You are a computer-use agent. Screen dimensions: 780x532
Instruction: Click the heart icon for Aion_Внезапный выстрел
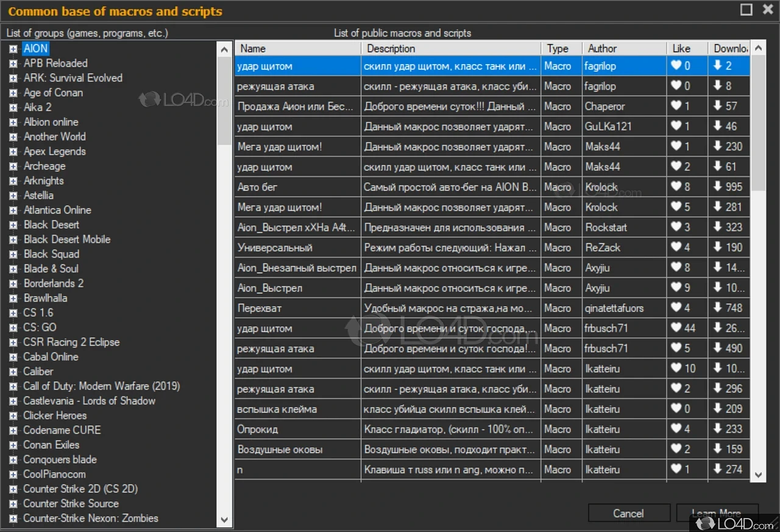tap(676, 268)
